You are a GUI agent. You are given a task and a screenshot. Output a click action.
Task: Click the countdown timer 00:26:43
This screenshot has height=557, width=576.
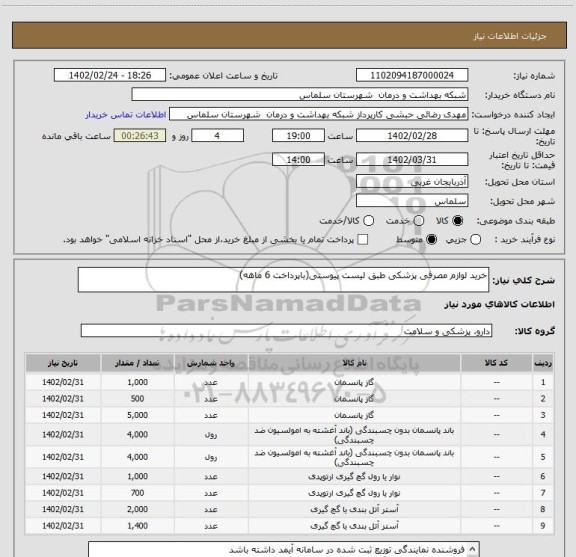(140, 136)
